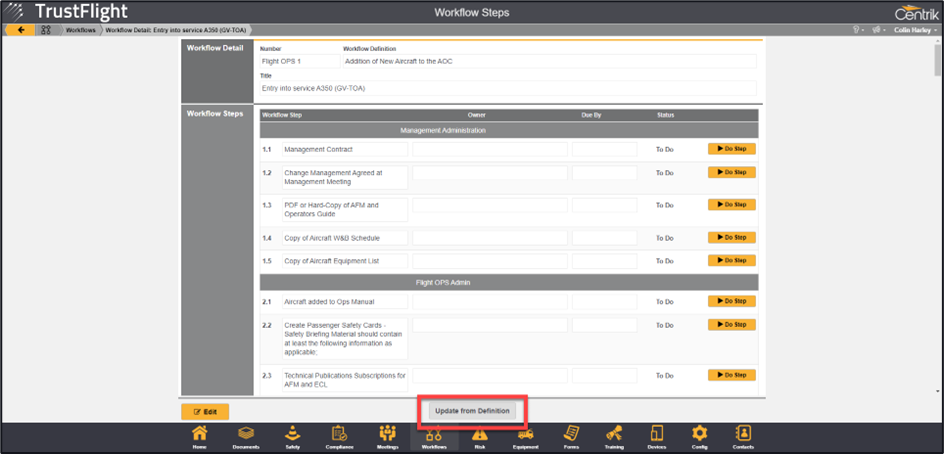Click the To Do status of step 2.3
Image resolution: width=944 pixels, height=454 pixels.
pyautogui.click(x=665, y=376)
